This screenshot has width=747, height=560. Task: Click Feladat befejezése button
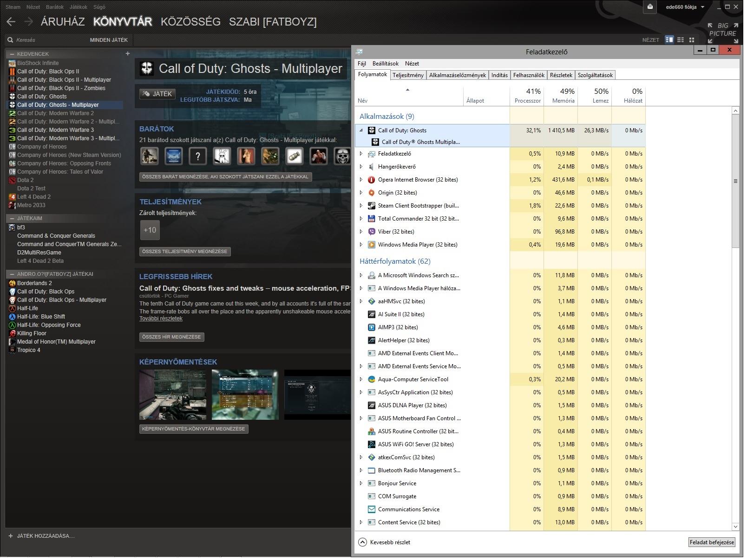pos(712,542)
